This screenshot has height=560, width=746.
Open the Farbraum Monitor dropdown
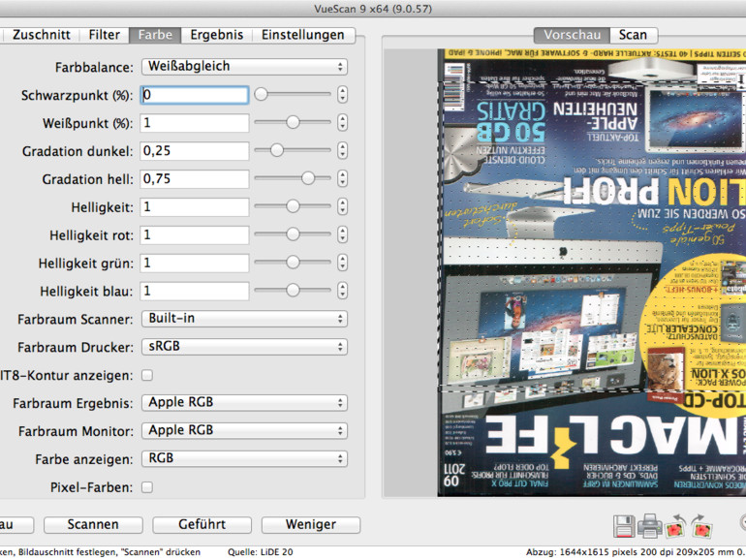pos(244,431)
